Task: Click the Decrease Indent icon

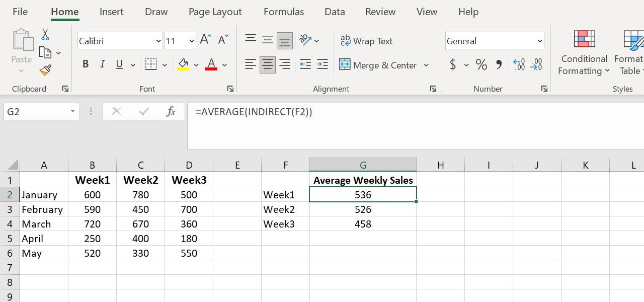Action: point(305,64)
